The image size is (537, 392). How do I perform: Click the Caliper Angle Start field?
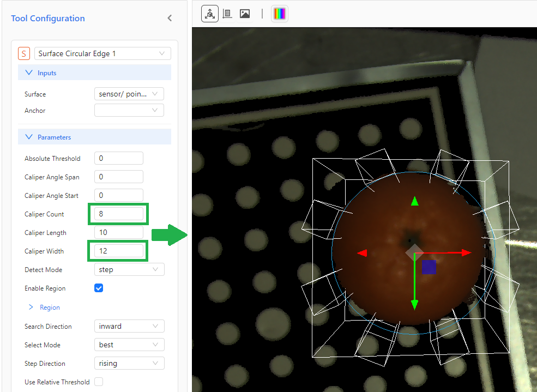pyautogui.click(x=119, y=195)
